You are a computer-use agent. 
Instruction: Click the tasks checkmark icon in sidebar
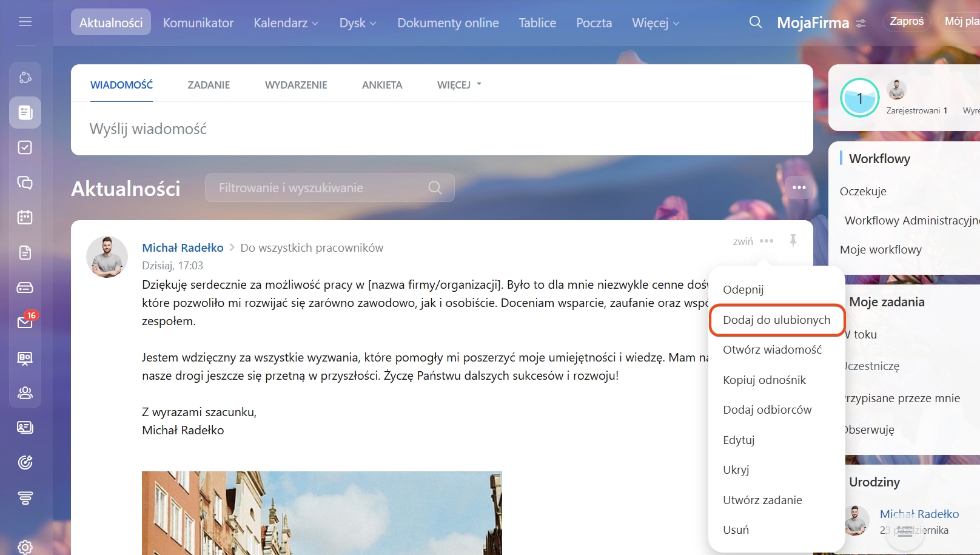[25, 147]
